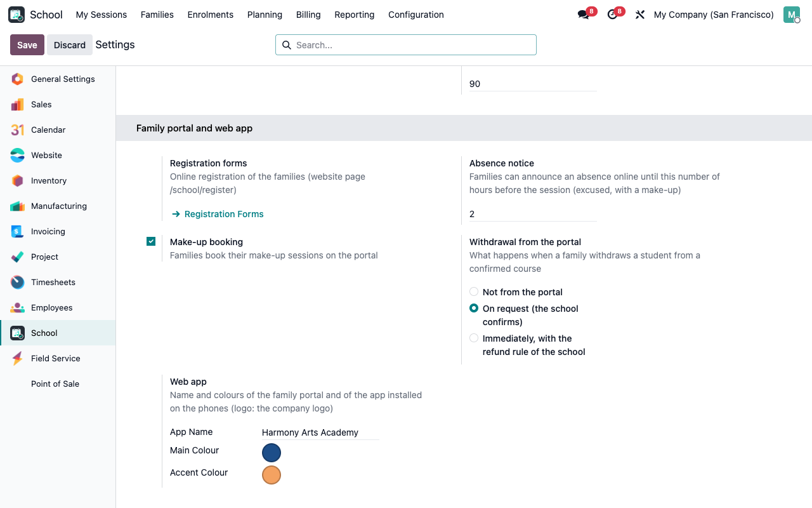Open the activities clock icon
The image size is (812, 508).
click(x=612, y=15)
